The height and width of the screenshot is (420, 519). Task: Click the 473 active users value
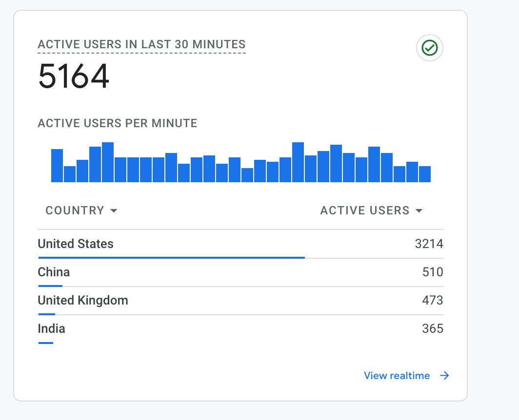coord(433,300)
